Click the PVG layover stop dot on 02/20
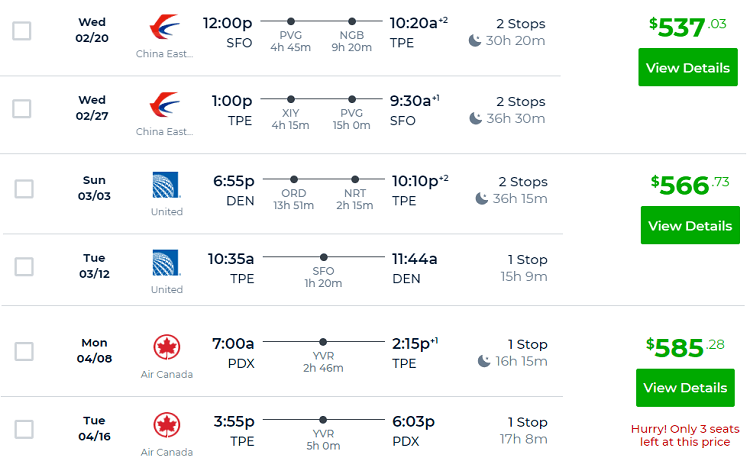The width and height of the screenshot is (750, 474). (291, 21)
